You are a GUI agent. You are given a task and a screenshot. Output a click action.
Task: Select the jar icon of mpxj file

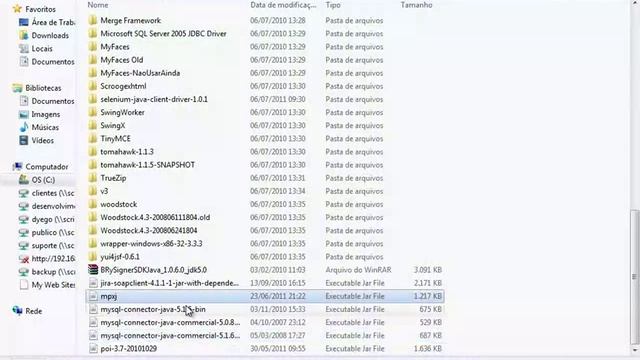point(93,296)
